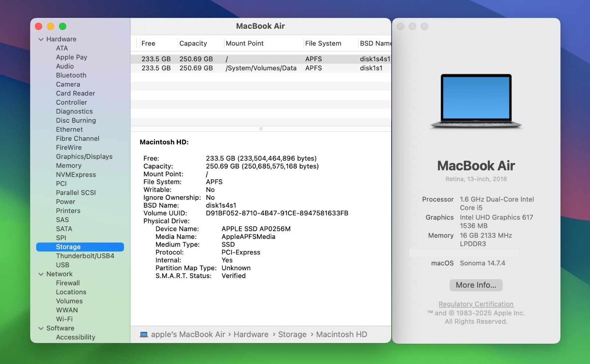Open the Regulatory Certification link

click(x=476, y=304)
